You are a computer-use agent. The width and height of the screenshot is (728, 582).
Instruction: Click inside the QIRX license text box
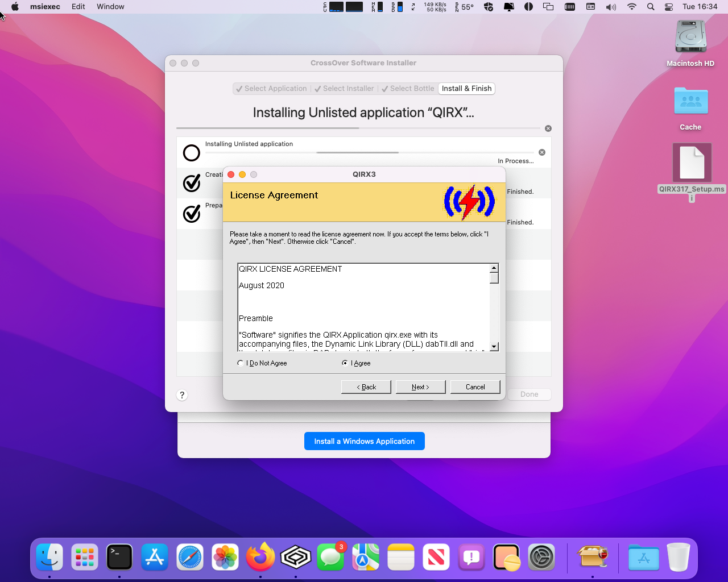coord(363,307)
